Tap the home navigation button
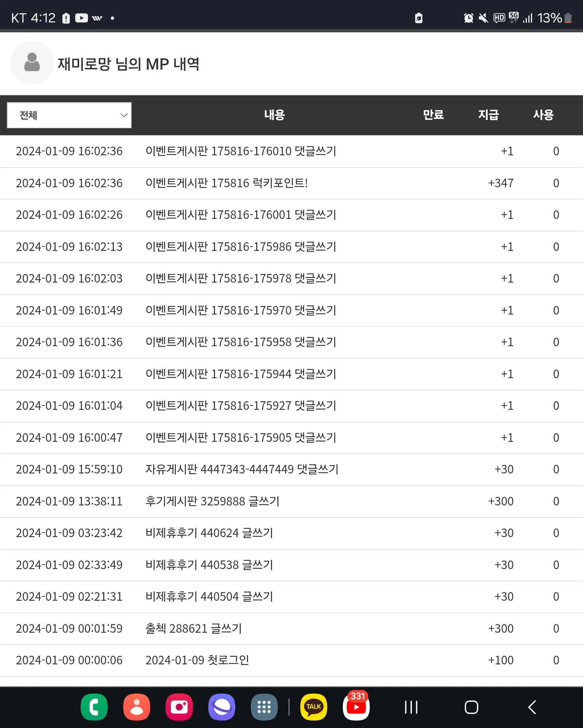Viewport: 583px width, 728px height. click(x=471, y=707)
